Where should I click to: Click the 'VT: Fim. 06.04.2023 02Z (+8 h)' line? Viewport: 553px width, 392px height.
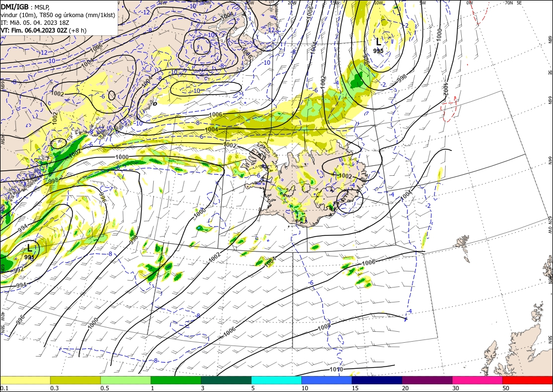(x=43, y=30)
